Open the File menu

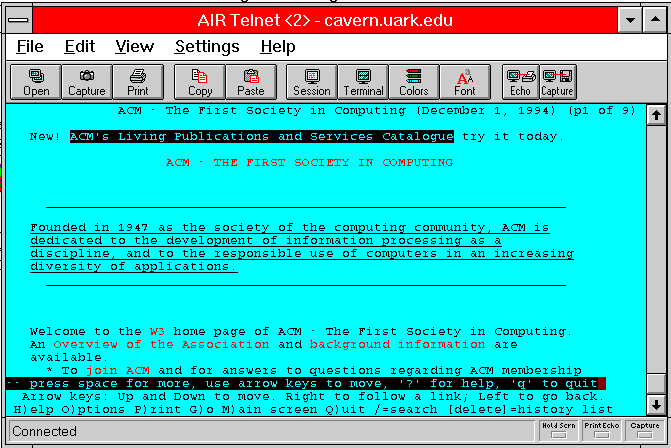(x=30, y=46)
